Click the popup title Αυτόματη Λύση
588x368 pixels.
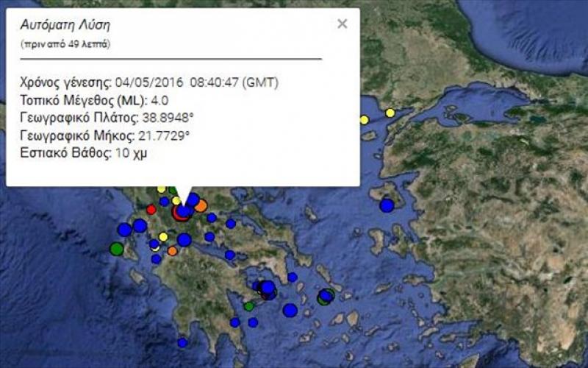click(65, 25)
